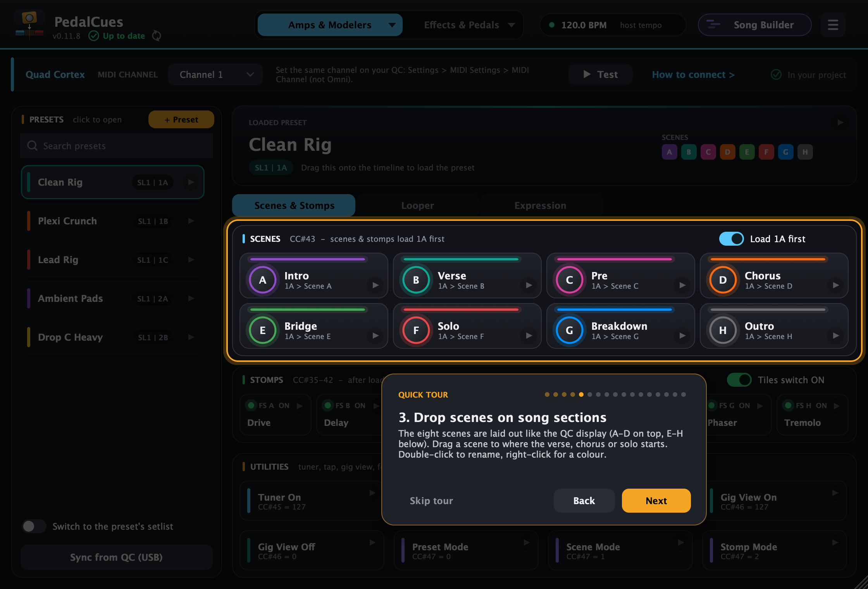This screenshot has width=868, height=589.
Task: Click the Song Builder button
Action: point(754,25)
